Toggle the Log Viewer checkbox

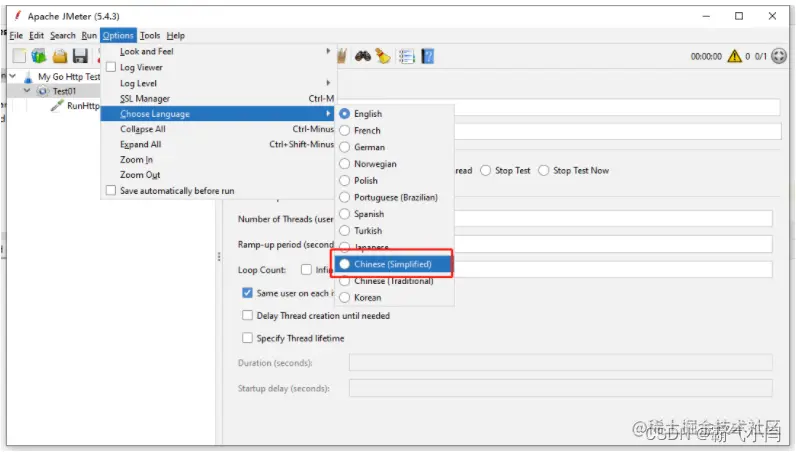111,67
